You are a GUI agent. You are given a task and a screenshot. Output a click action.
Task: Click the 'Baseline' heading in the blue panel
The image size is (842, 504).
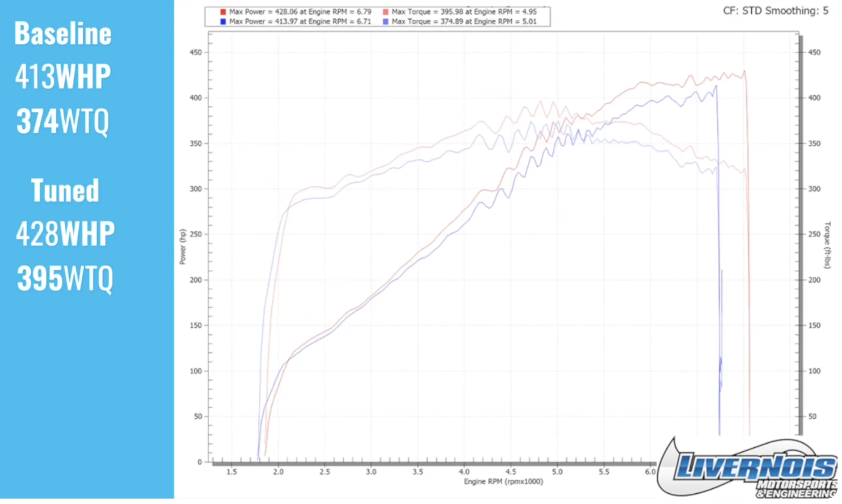tap(63, 34)
